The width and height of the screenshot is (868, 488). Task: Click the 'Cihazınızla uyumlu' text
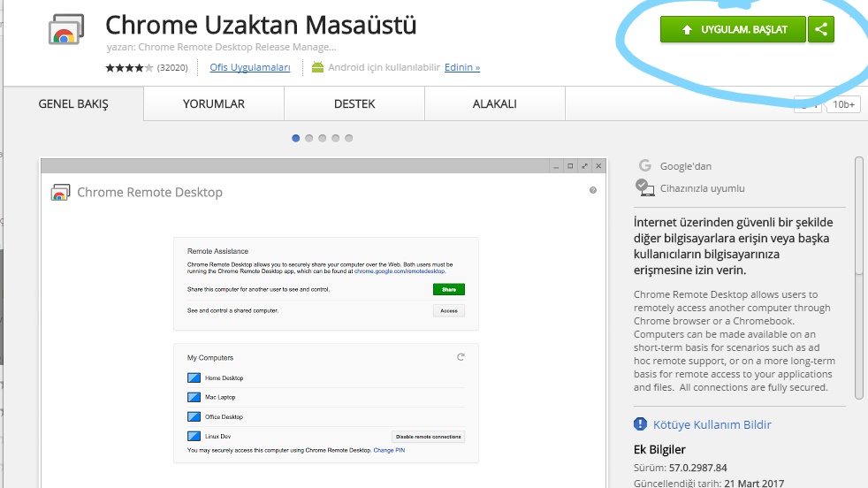tap(702, 188)
